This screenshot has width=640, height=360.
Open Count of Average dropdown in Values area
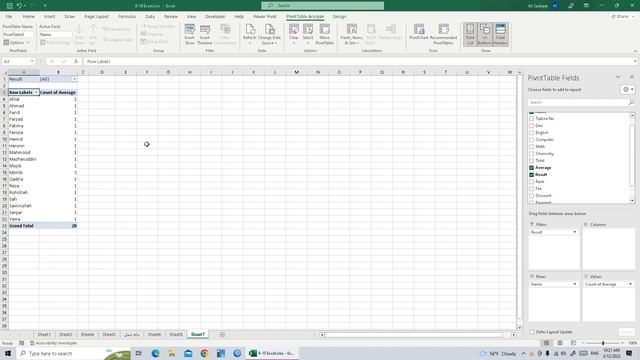(x=630, y=284)
